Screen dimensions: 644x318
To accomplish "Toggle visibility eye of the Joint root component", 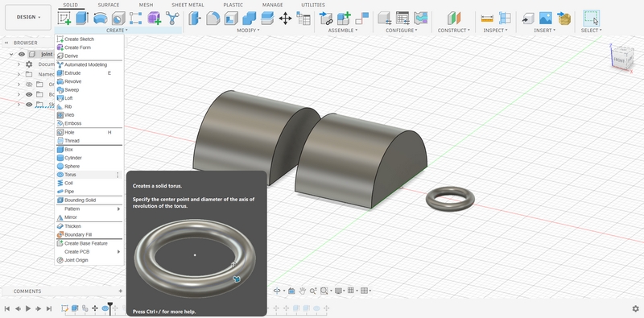I will point(22,54).
